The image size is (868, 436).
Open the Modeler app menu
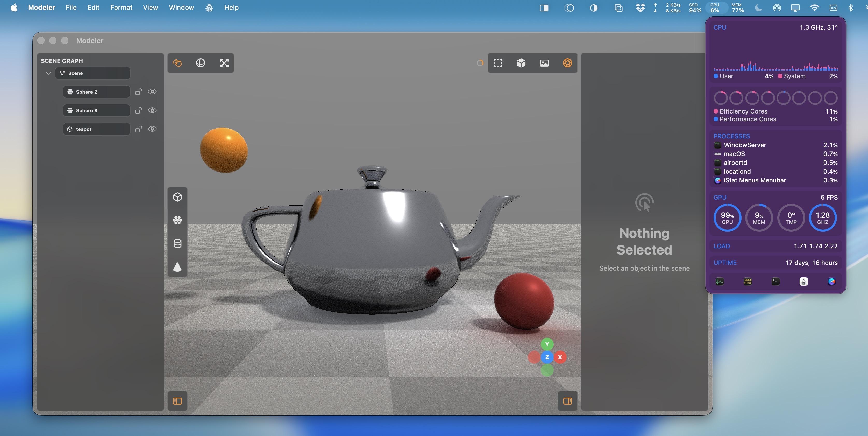(x=41, y=8)
